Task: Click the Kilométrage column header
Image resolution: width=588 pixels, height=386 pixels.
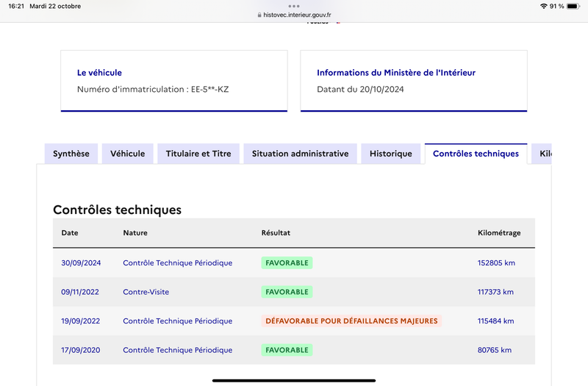Action: [499, 233]
